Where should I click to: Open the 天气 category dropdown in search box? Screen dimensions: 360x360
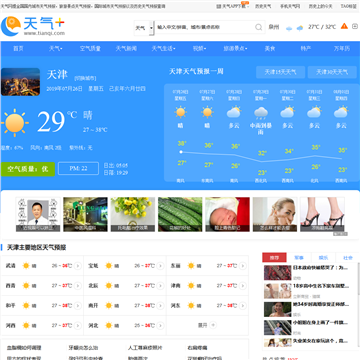(144, 28)
